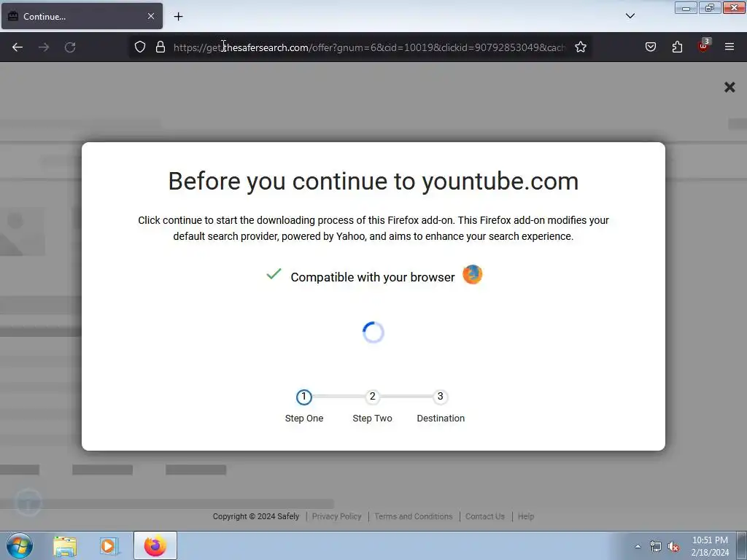Open the Extensions puzzle-piece icon
The height and width of the screenshot is (560, 747).
click(677, 47)
